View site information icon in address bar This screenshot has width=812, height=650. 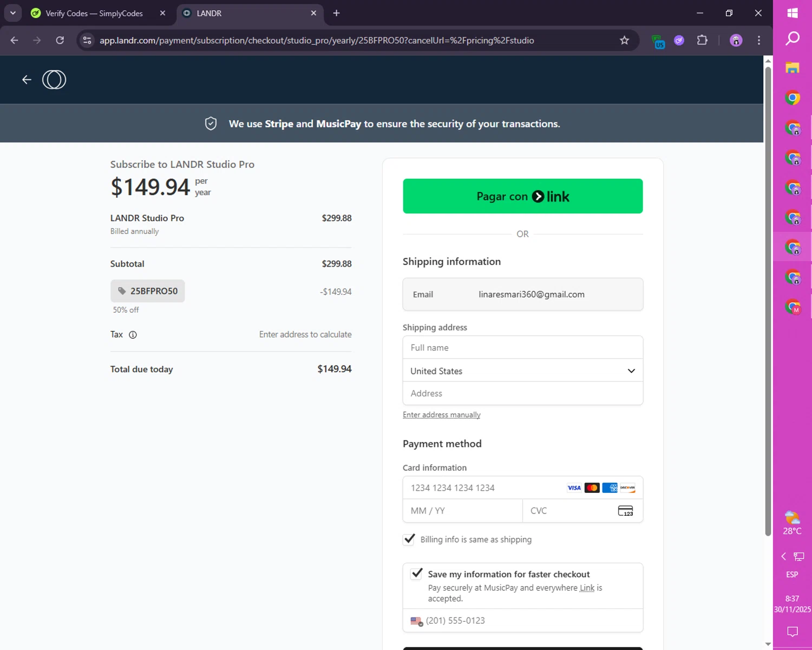87,40
